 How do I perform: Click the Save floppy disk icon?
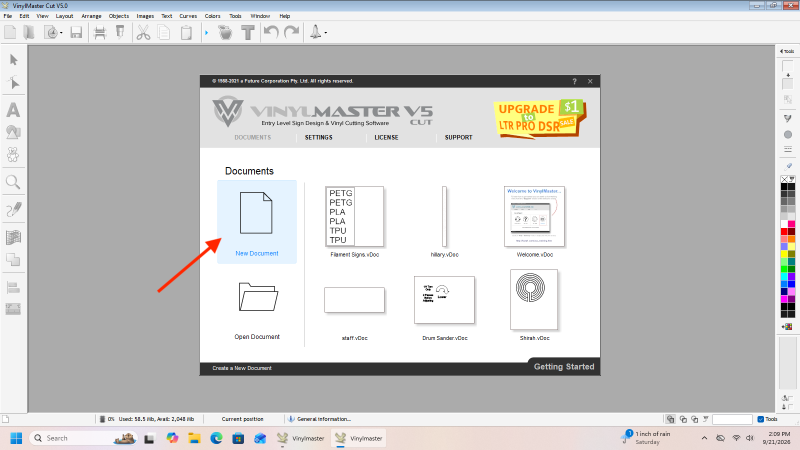[76, 33]
